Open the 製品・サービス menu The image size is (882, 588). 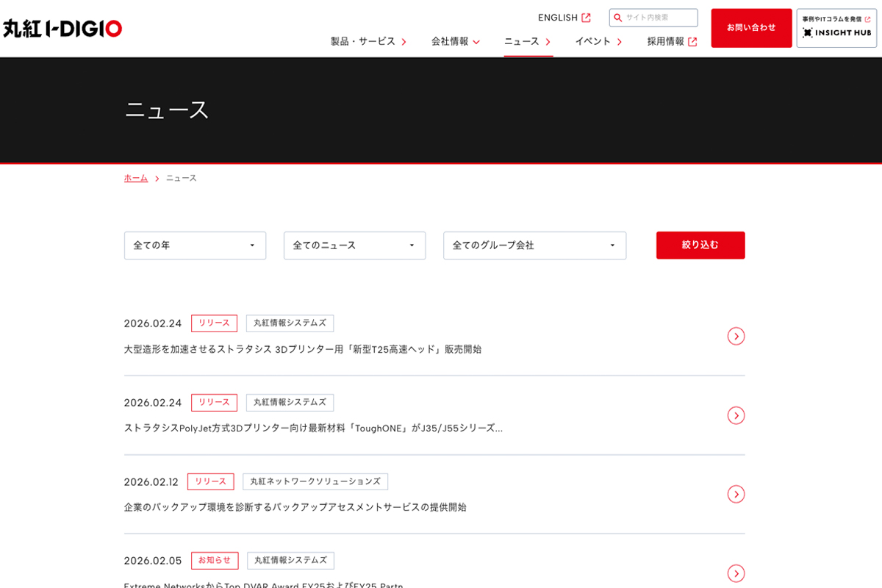tap(368, 42)
